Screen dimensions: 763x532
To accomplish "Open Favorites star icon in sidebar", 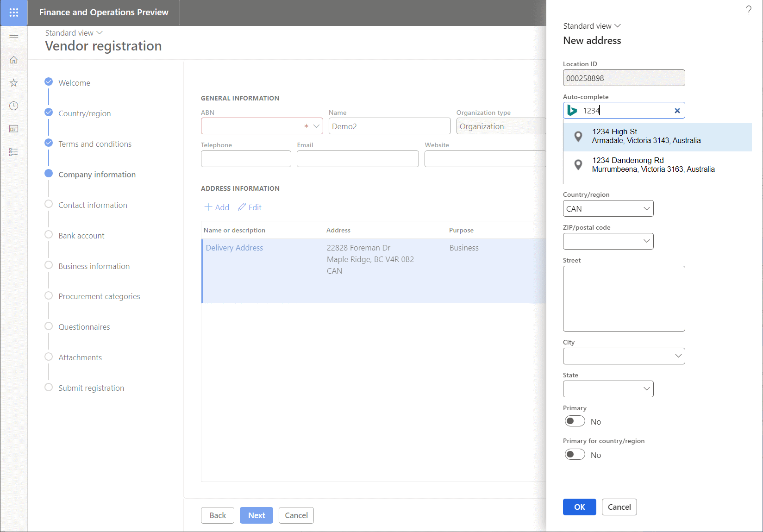I will coord(14,83).
